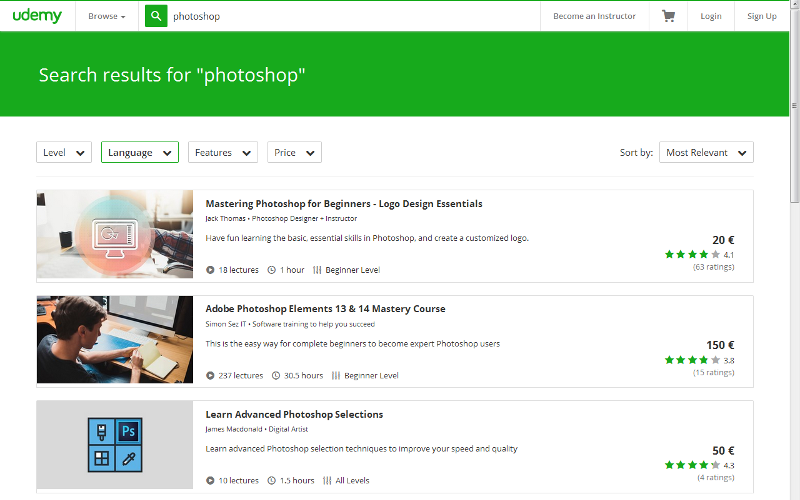The height and width of the screenshot is (500, 800).
Task: Open the Language filter dropdown
Action: click(140, 152)
